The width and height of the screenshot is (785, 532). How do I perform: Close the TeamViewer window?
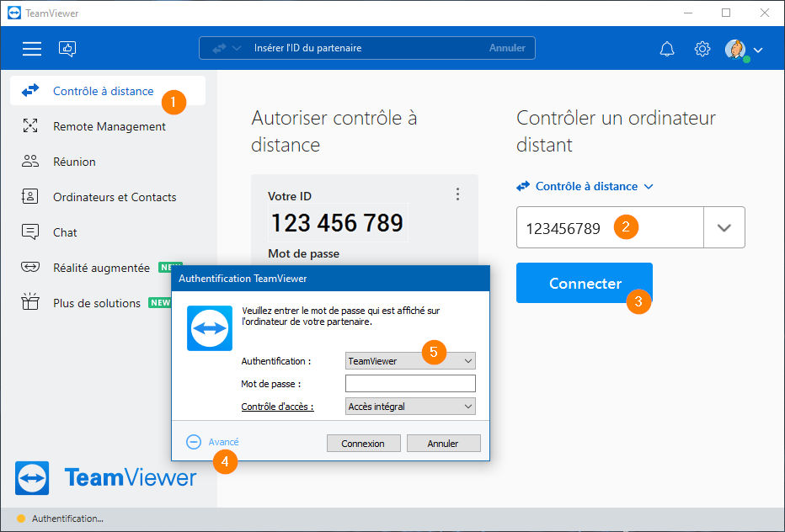pos(765,13)
